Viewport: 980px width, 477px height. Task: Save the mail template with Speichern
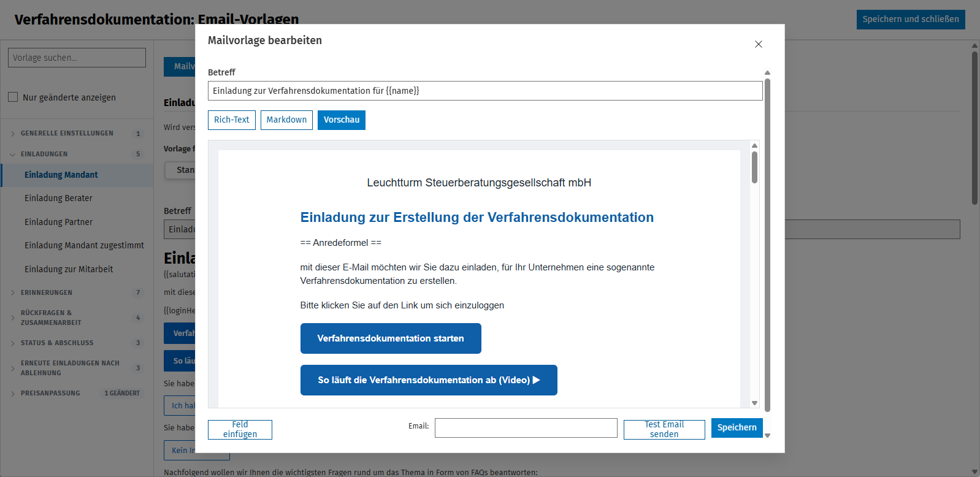tap(737, 428)
